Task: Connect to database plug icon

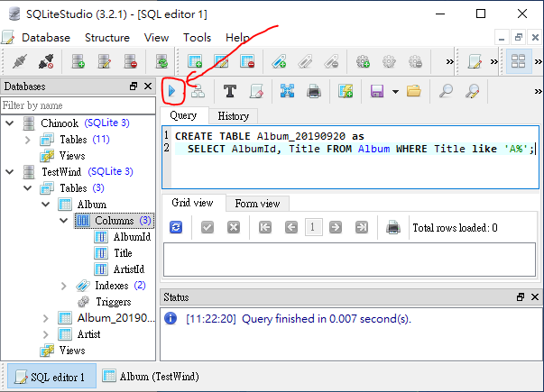Action: [x=20, y=62]
